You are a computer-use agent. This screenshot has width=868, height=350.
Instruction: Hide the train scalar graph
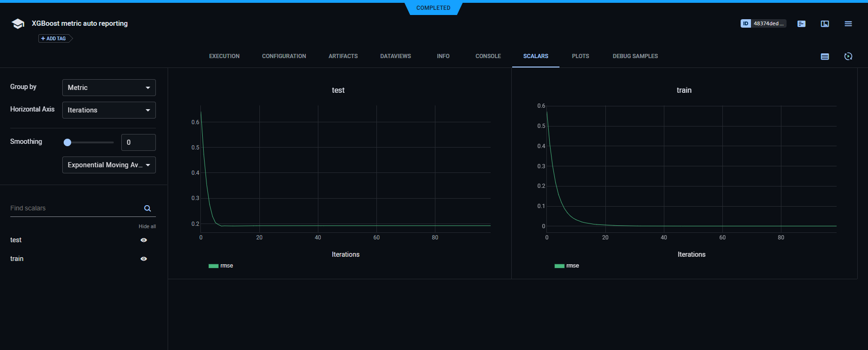coord(144,259)
